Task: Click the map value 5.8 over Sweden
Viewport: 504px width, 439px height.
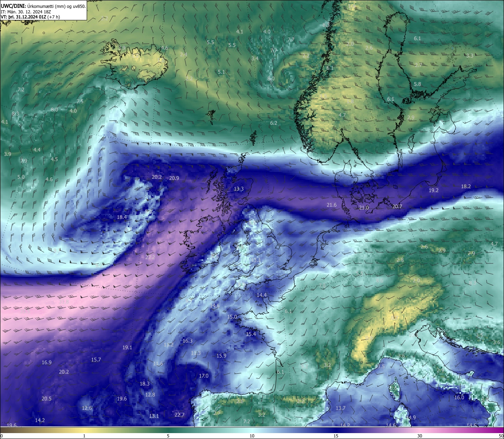Action: click(417, 84)
